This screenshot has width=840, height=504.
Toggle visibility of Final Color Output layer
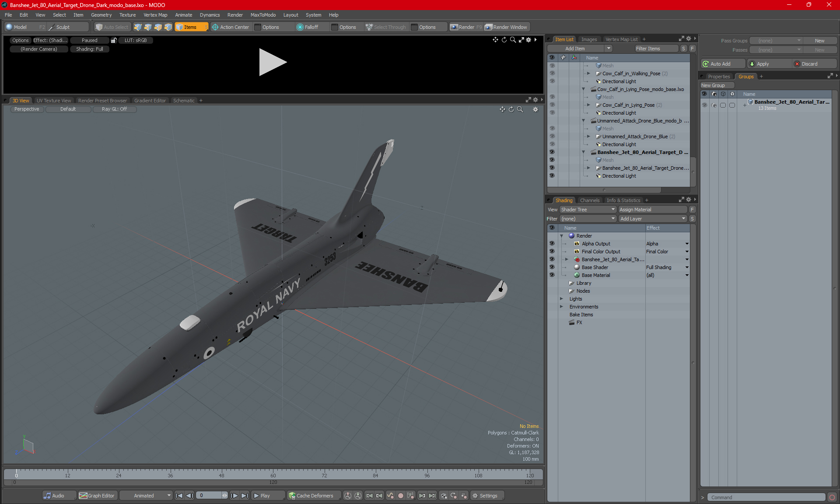coord(552,252)
